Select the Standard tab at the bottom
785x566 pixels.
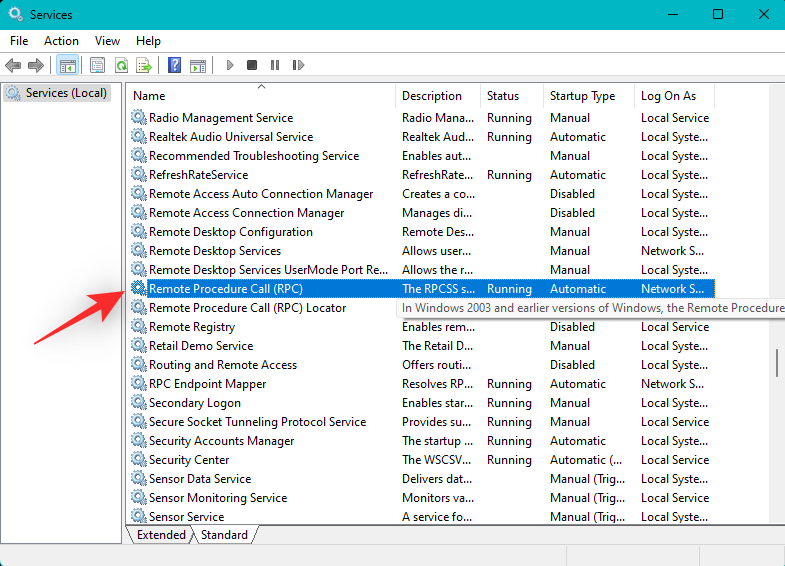coord(224,535)
